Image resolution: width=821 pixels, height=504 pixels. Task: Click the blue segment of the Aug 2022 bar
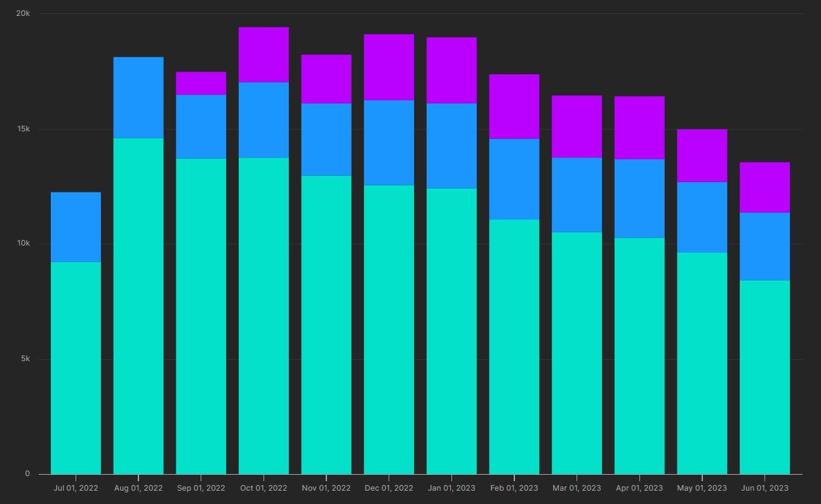point(138,97)
